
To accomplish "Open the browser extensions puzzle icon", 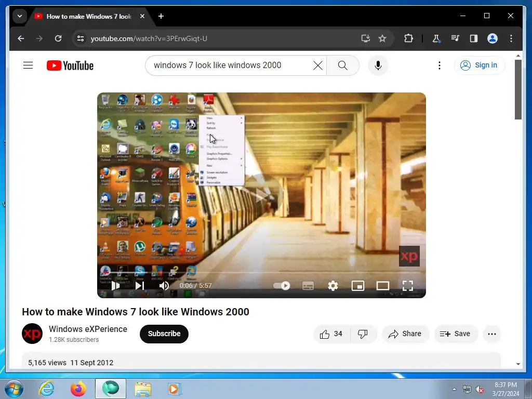I will pos(408,38).
